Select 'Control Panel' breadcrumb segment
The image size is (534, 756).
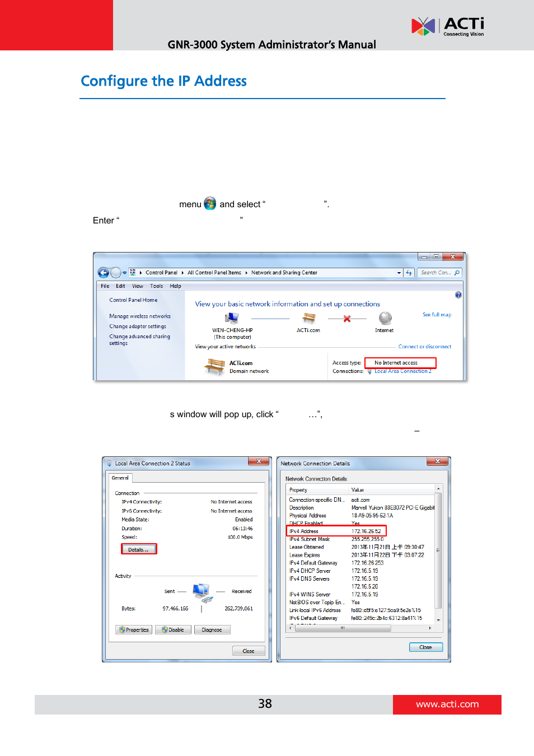pyautogui.click(x=161, y=273)
